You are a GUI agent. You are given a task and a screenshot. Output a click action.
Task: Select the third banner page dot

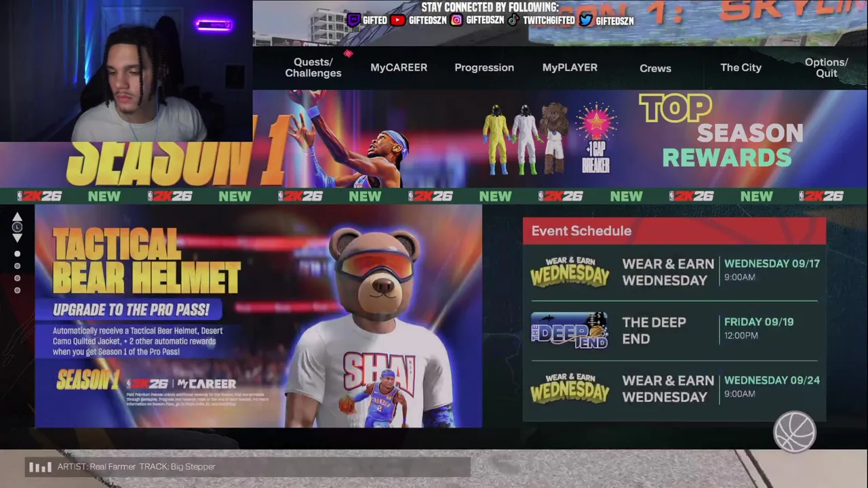coord(18,279)
